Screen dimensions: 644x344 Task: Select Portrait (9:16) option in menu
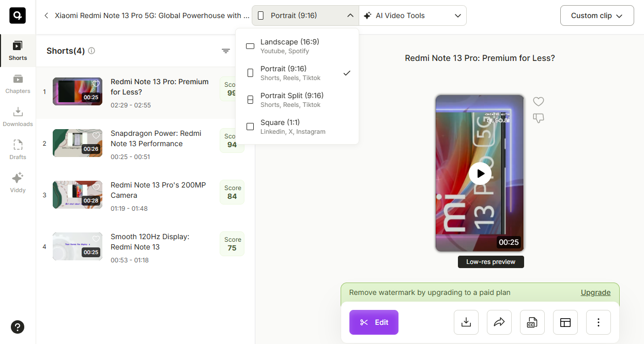coord(297,73)
